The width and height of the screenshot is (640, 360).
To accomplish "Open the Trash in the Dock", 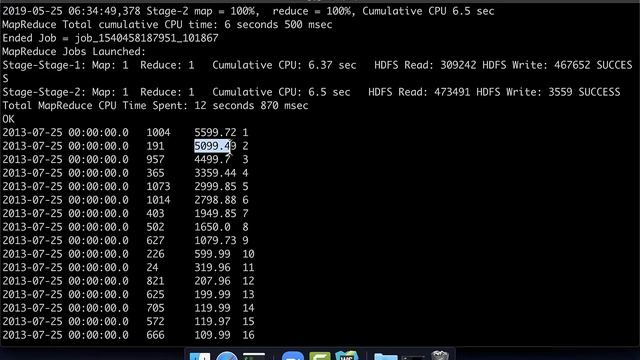I will pos(440,356).
